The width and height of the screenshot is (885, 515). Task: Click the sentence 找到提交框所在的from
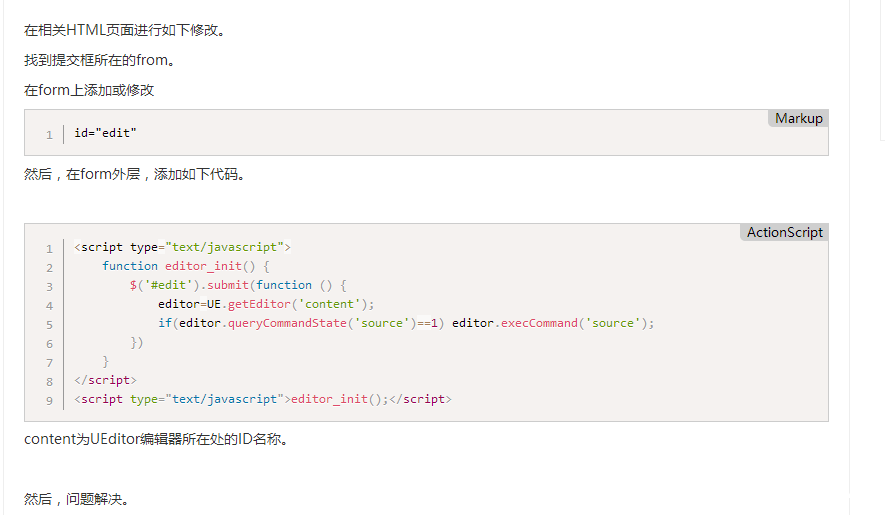[99, 60]
